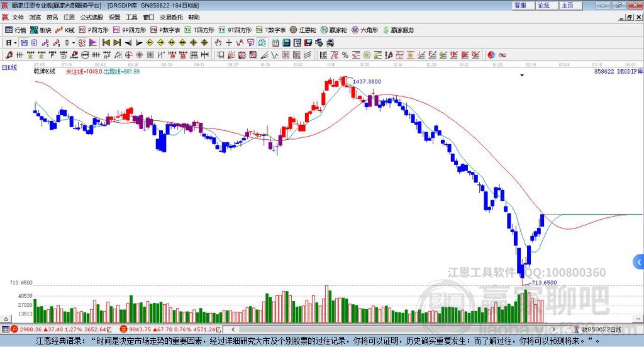644x347 pixels.
Task: Toggle the highlighted red 权 adjustment button
Action: (82, 43)
